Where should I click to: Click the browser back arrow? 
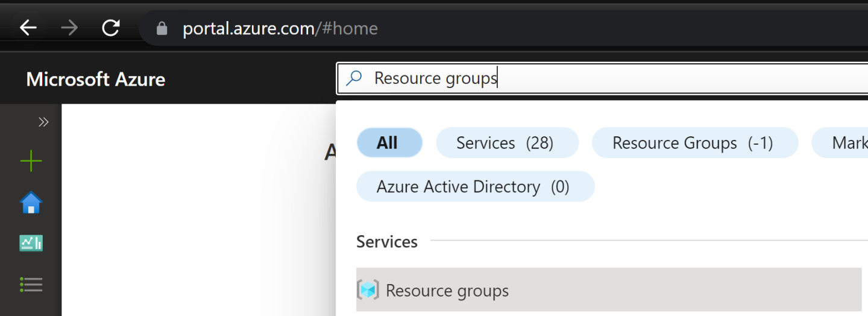point(28,28)
